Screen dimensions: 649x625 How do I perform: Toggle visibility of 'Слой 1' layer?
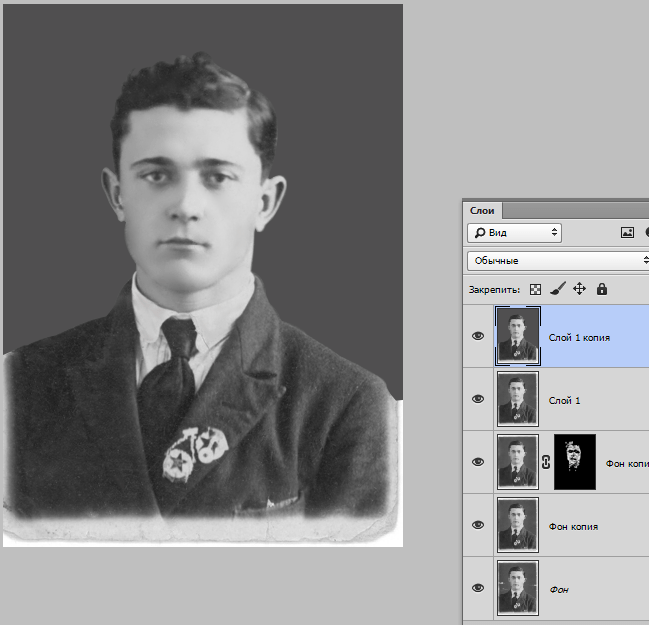pyautogui.click(x=478, y=399)
